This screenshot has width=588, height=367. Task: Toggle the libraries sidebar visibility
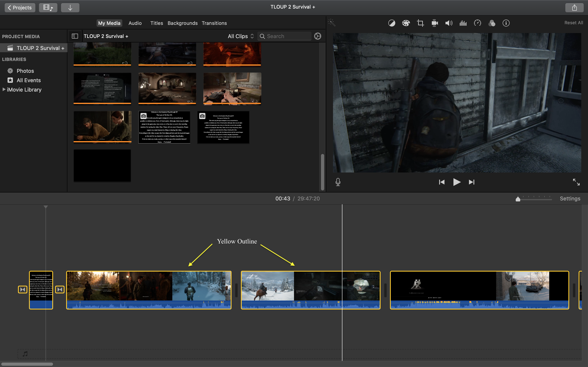pyautogui.click(x=75, y=36)
